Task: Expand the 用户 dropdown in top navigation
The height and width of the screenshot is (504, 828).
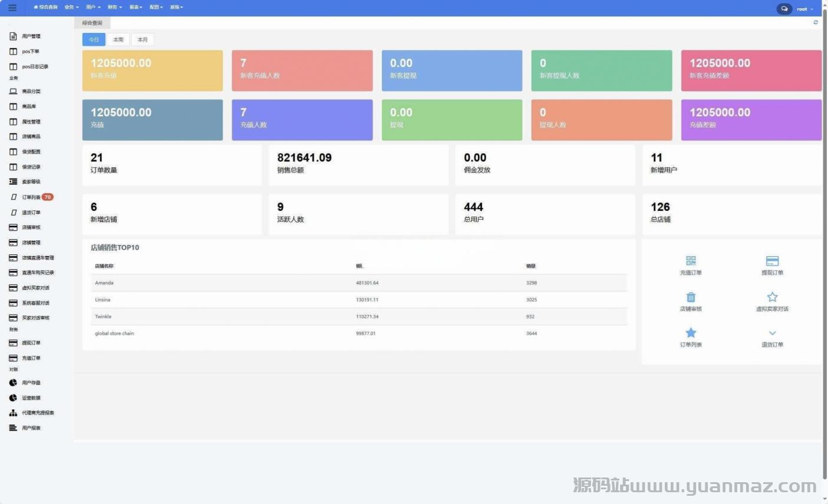Action: tap(93, 8)
